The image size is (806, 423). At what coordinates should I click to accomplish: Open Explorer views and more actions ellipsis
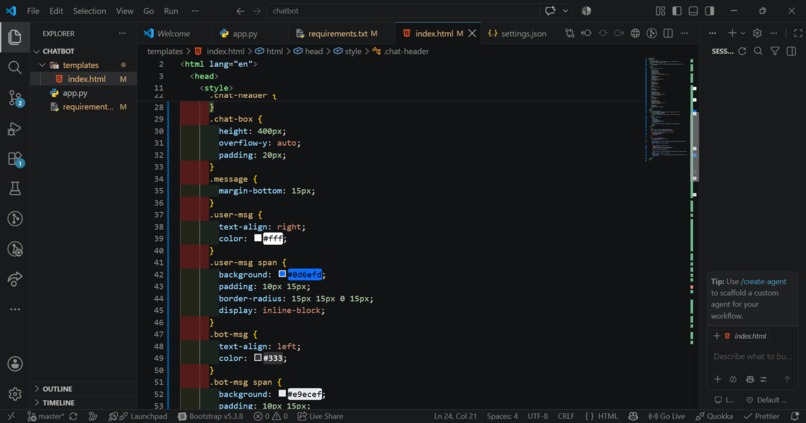(x=122, y=33)
